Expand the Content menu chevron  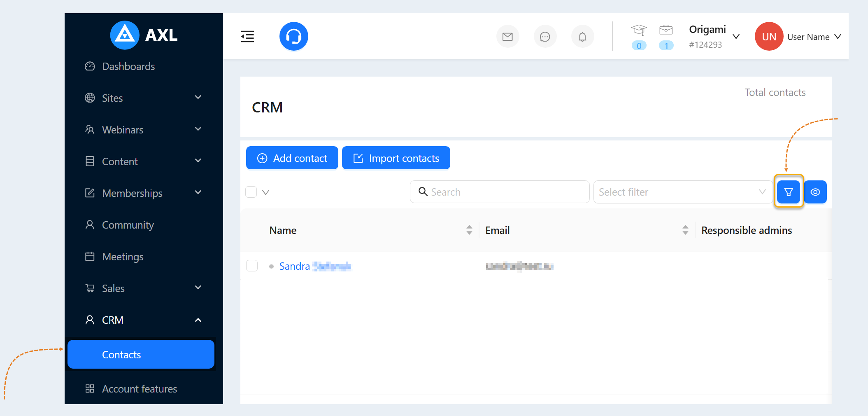(198, 161)
